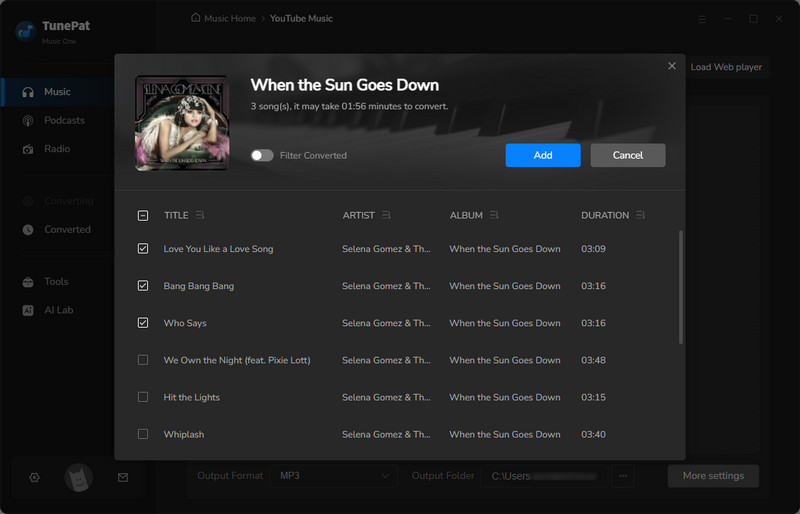Click the blue Add button

pos(543,155)
